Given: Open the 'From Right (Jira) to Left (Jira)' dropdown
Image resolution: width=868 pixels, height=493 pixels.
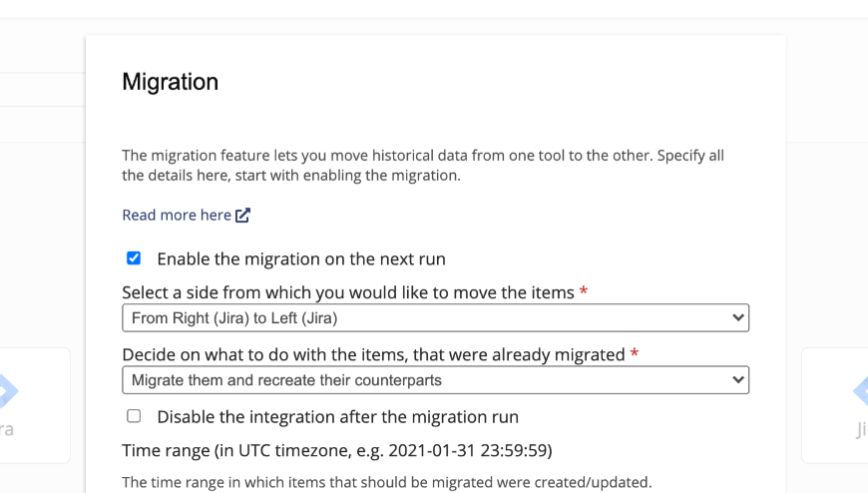Looking at the screenshot, I should point(435,318).
